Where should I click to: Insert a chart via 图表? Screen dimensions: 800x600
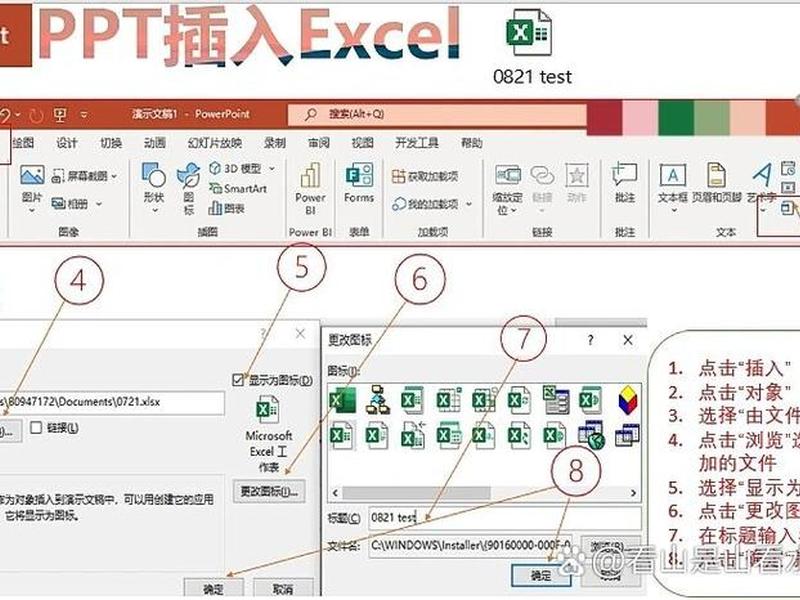(227, 208)
